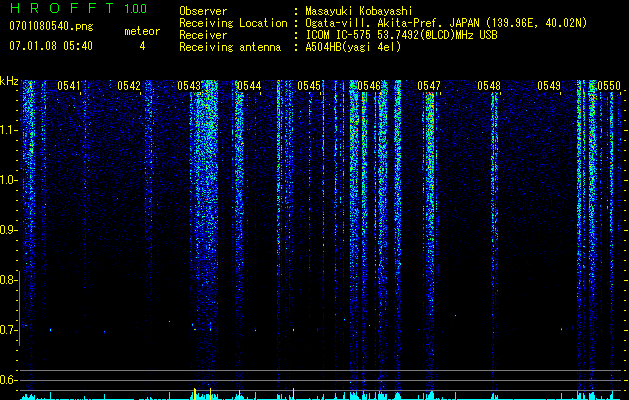Click the 0542 time marker
Image resolution: width=629 pixels, height=400 pixels.
coord(129,85)
